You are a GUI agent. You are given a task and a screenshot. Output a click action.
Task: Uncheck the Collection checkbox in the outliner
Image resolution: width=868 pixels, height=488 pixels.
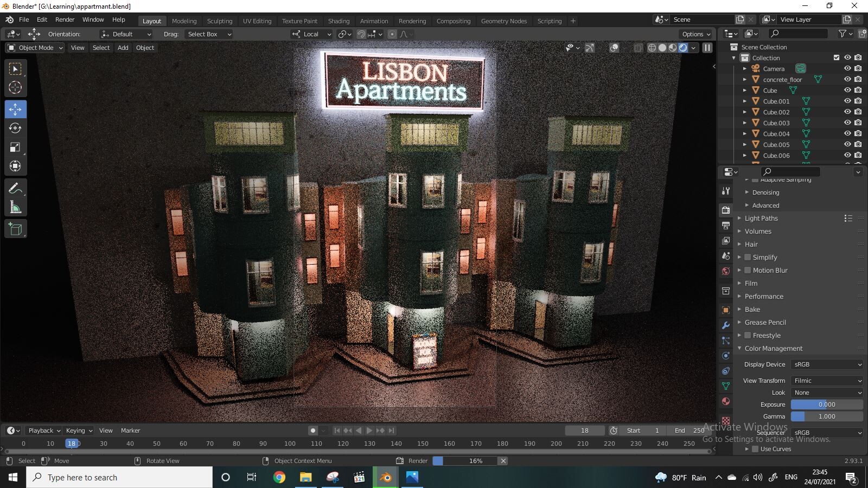[836, 57]
